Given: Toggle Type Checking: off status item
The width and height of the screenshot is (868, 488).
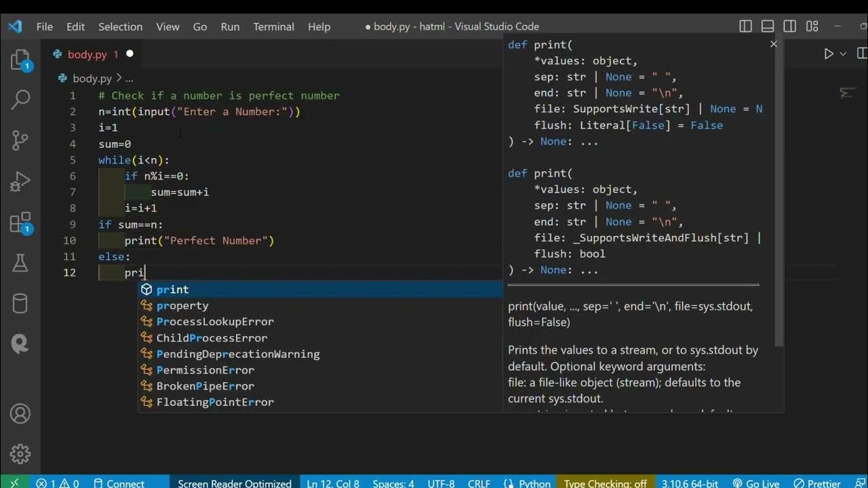Looking at the screenshot, I should coord(606,483).
